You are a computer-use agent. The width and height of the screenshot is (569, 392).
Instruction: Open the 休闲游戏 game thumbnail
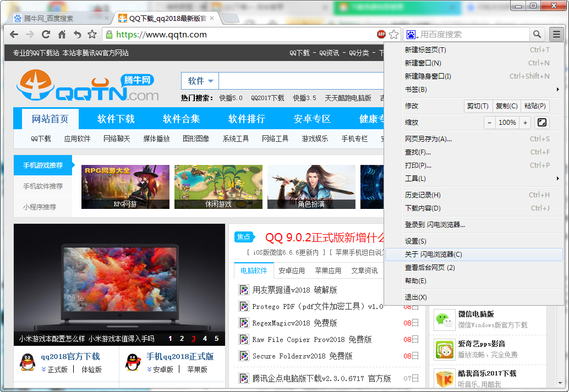click(x=218, y=187)
